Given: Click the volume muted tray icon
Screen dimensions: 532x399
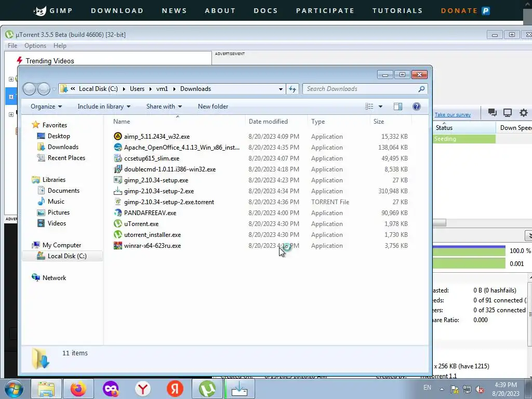Looking at the screenshot, I should pos(480,390).
